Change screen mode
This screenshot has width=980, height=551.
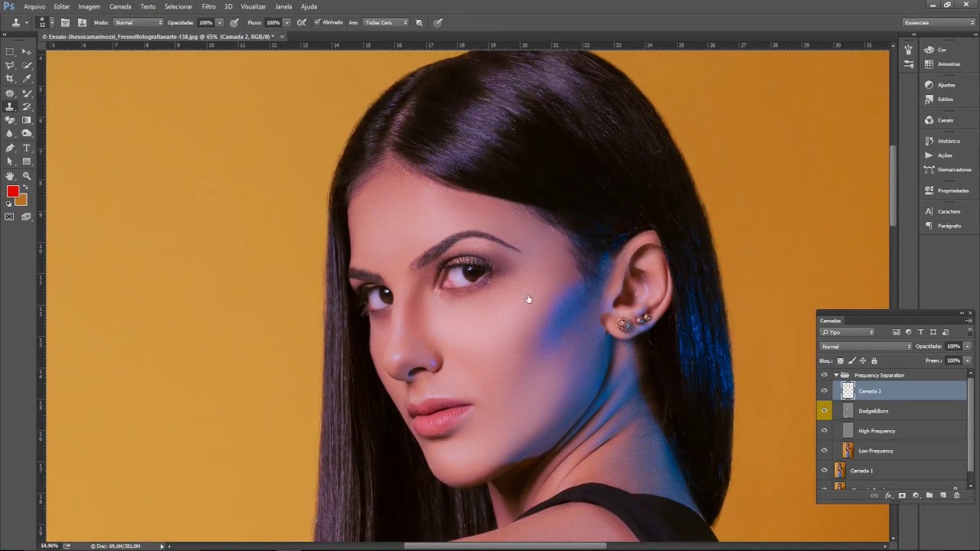pyautogui.click(x=26, y=217)
